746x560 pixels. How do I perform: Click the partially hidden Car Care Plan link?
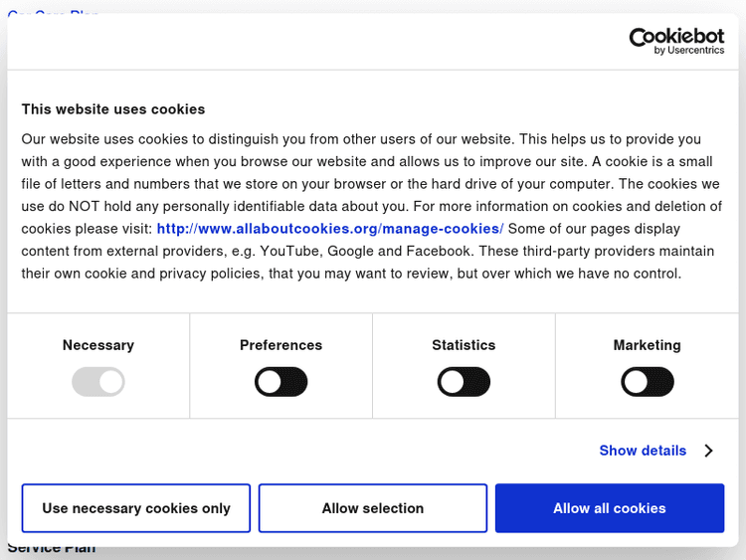[x=54, y=12]
